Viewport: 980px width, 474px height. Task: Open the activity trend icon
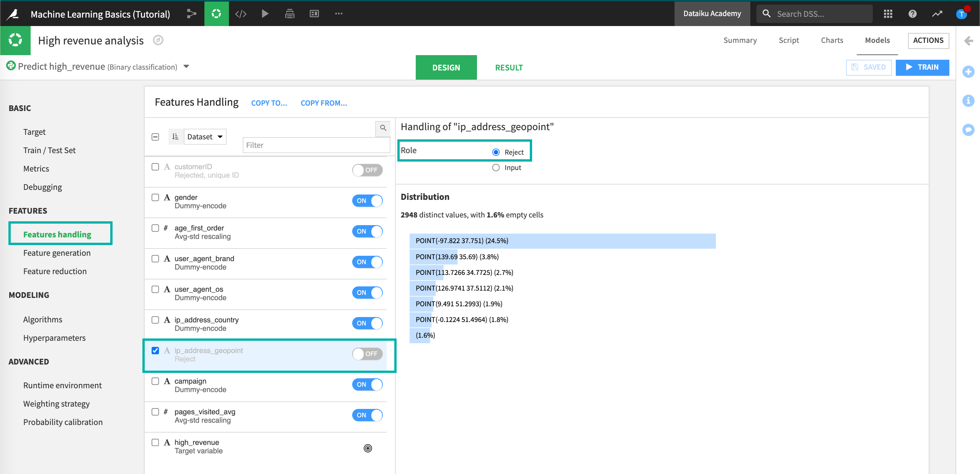[937, 14]
